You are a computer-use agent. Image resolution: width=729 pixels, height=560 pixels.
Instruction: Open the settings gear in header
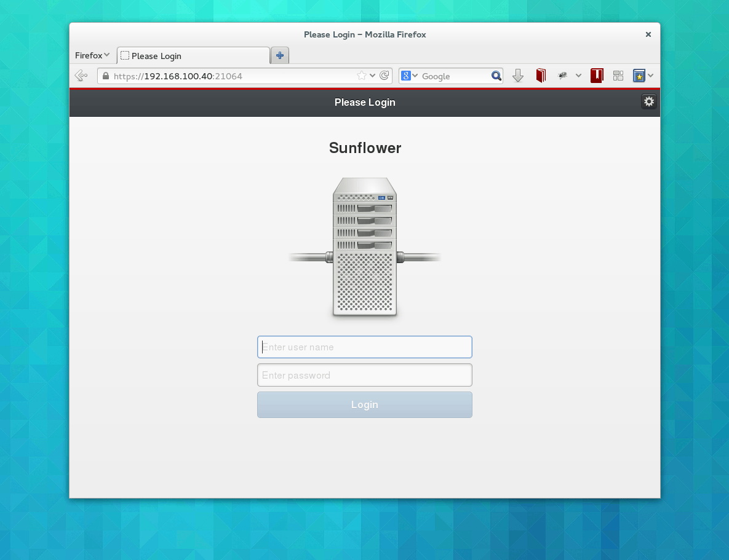pos(648,101)
